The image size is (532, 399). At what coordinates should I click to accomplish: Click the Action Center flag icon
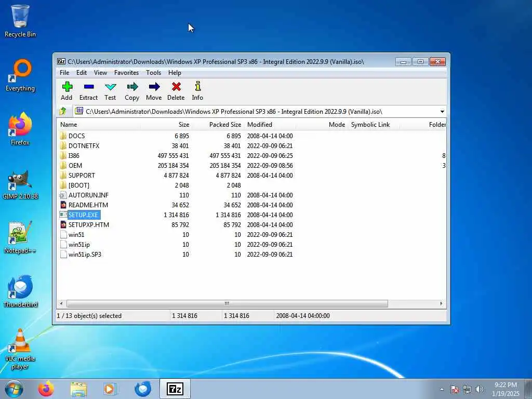click(455, 389)
